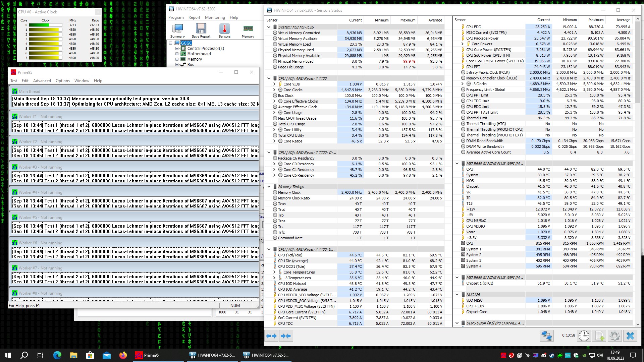The width and height of the screenshot is (644, 362).
Task: Open Windows Start menu
Action: click(x=8, y=355)
